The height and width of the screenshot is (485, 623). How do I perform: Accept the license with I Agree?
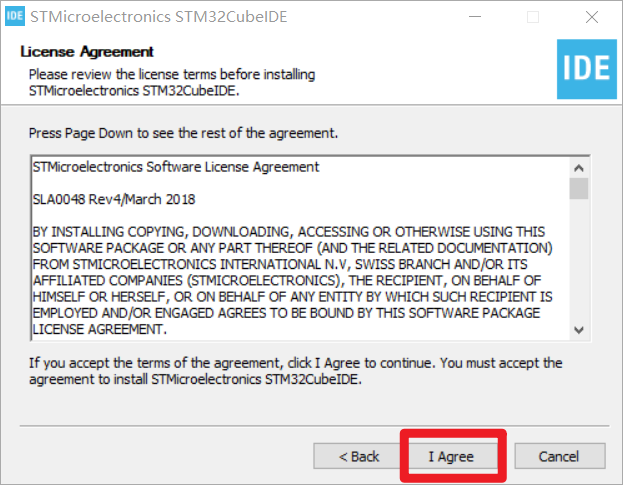click(x=451, y=456)
